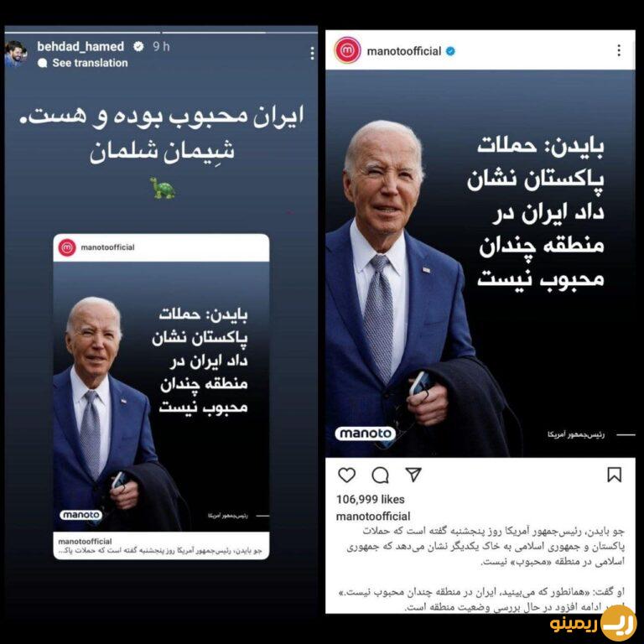Save the post using bookmark icon
Viewport: 644px width, 644px height.
pos(615,475)
